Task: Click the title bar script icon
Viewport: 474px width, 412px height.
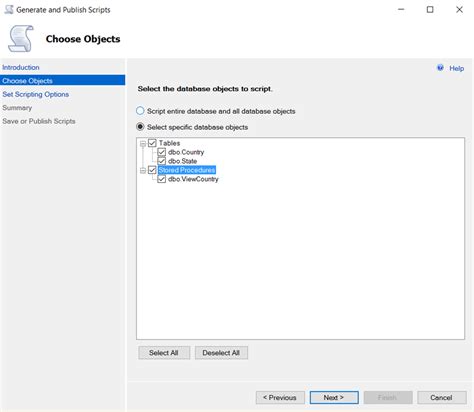Action: [9, 9]
